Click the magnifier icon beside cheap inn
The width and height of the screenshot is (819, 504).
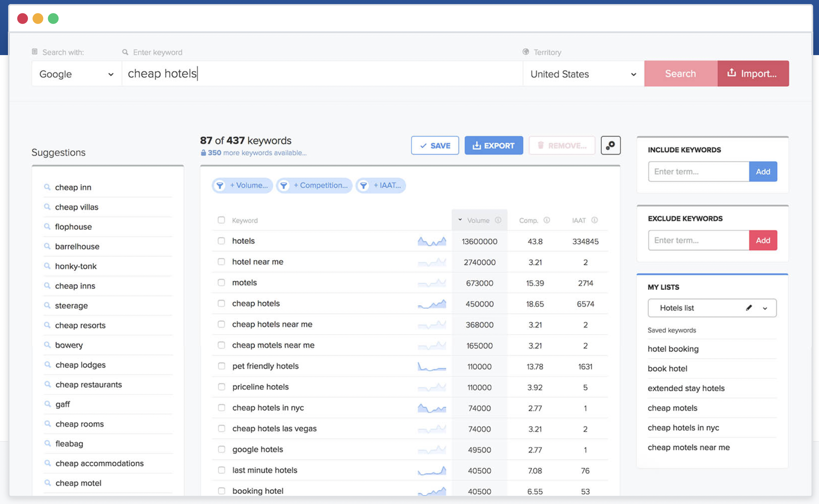pyautogui.click(x=47, y=187)
